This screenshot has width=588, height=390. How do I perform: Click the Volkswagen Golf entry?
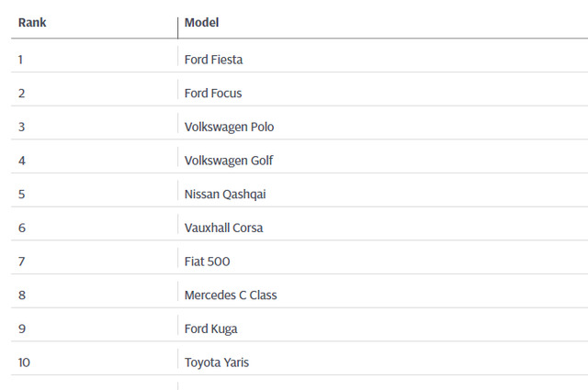click(x=229, y=161)
